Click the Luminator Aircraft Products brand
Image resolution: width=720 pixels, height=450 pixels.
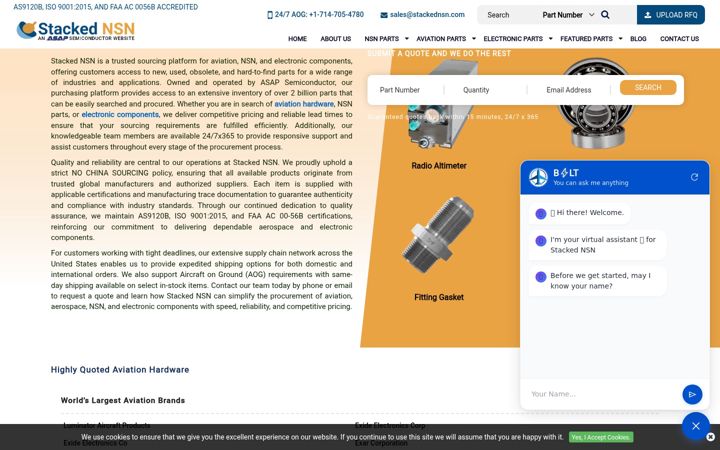coord(107,426)
